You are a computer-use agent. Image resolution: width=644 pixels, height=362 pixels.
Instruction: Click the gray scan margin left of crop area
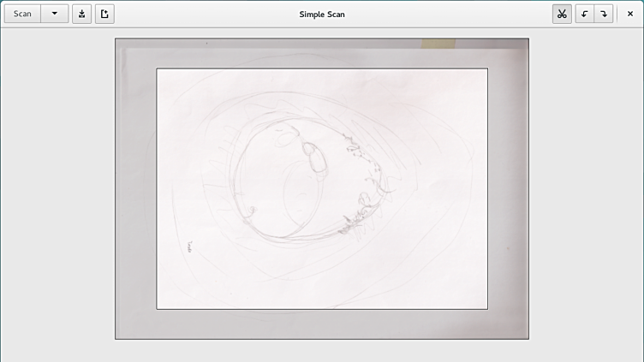[136, 188]
